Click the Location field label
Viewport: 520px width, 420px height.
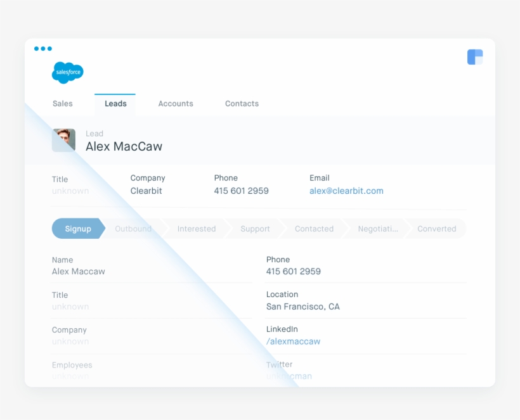point(282,295)
